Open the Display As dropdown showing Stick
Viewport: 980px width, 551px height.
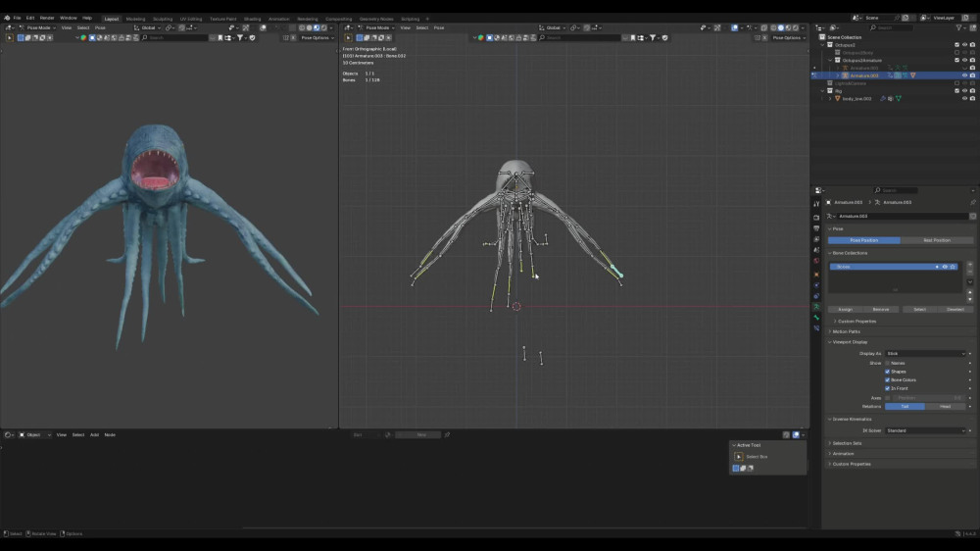pyautogui.click(x=926, y=353)
